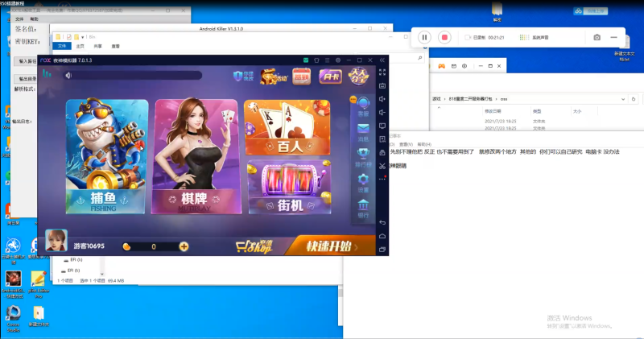Click the search magnifier in the Explorer window
The image size is (644, 339).
pyautogui.click(x=419, y=58)
